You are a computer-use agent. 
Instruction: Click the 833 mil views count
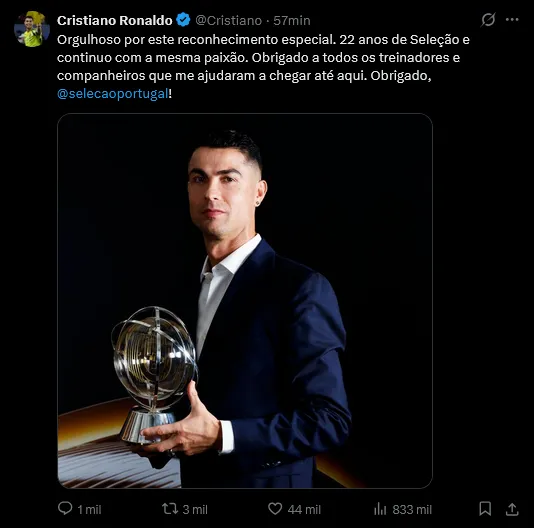tap(412, 510)
